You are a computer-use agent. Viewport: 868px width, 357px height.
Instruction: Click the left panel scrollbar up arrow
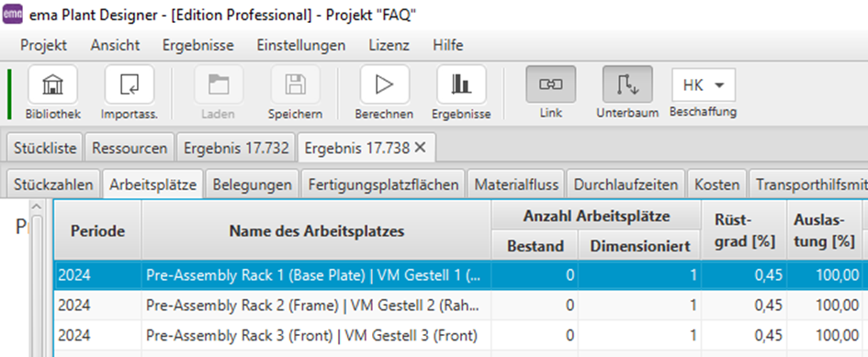pyautogui.click(x=37, y=206)
